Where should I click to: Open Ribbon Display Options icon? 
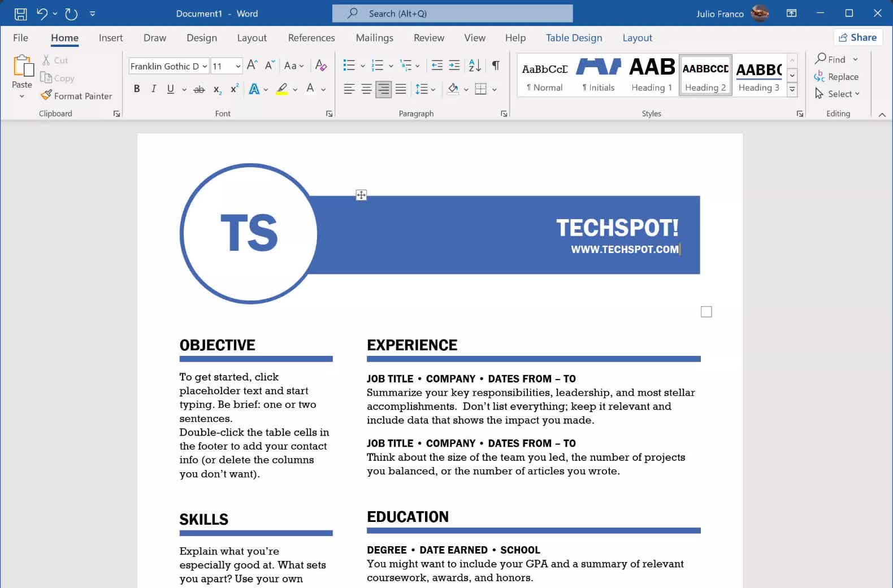pyautogui.click(x=792, y=14)
